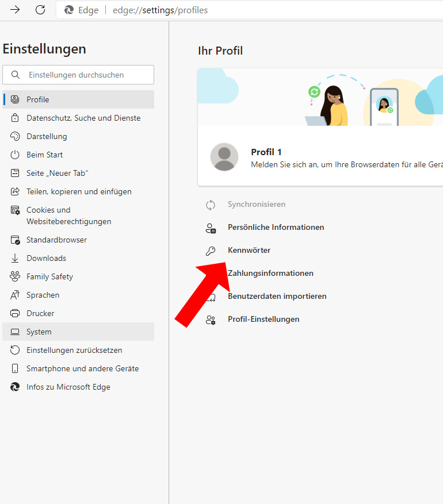Select Beim Start in the sidebar
443x504 pixels.
pos(45,155)
